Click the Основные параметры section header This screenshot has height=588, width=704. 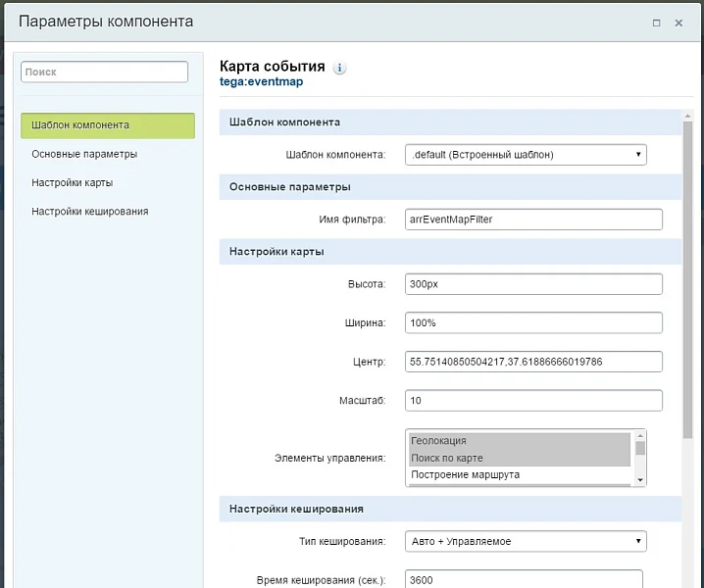pyautogui.click(x=450, y=187)
